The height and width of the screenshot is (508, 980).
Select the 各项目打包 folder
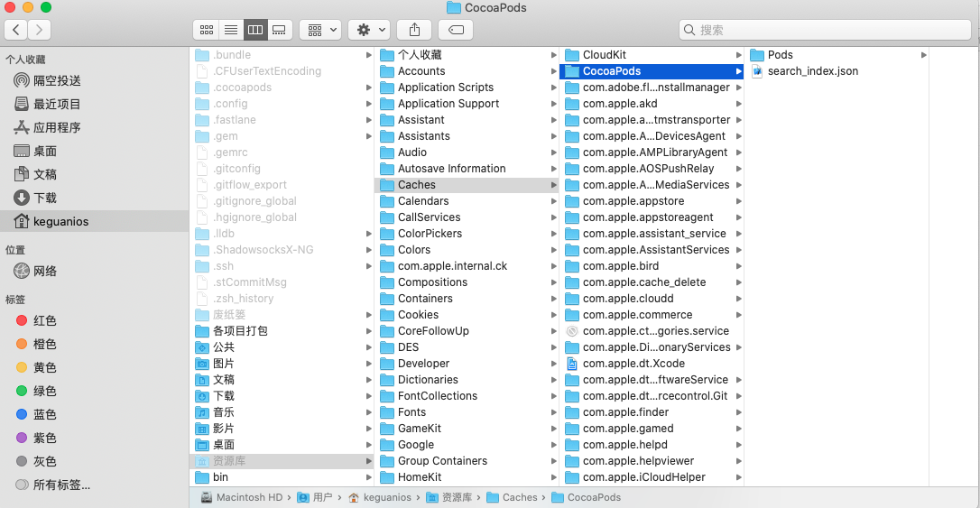tap(282, 331)
